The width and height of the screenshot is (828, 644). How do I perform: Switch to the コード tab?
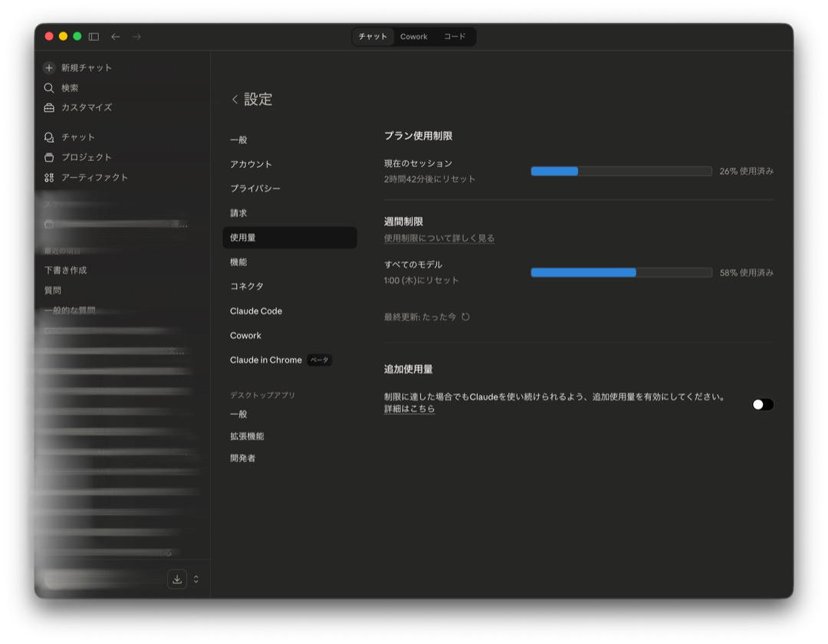(455, 37)
